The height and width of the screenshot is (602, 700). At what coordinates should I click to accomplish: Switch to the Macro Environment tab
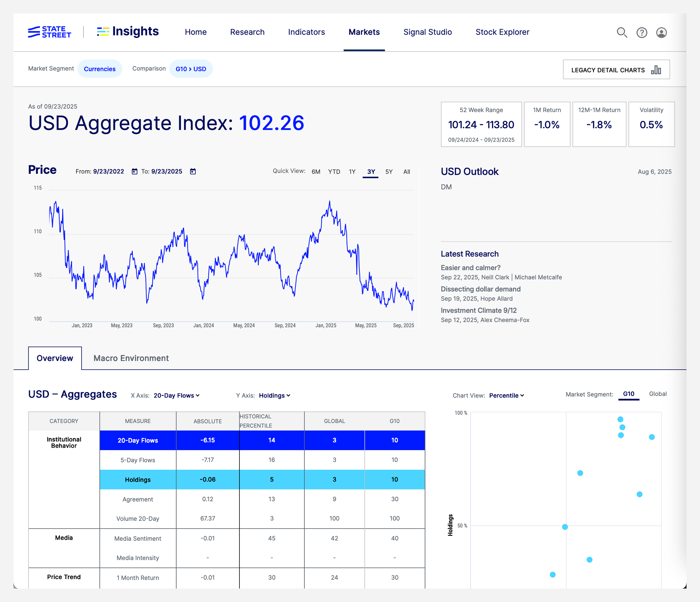(131, 358)
